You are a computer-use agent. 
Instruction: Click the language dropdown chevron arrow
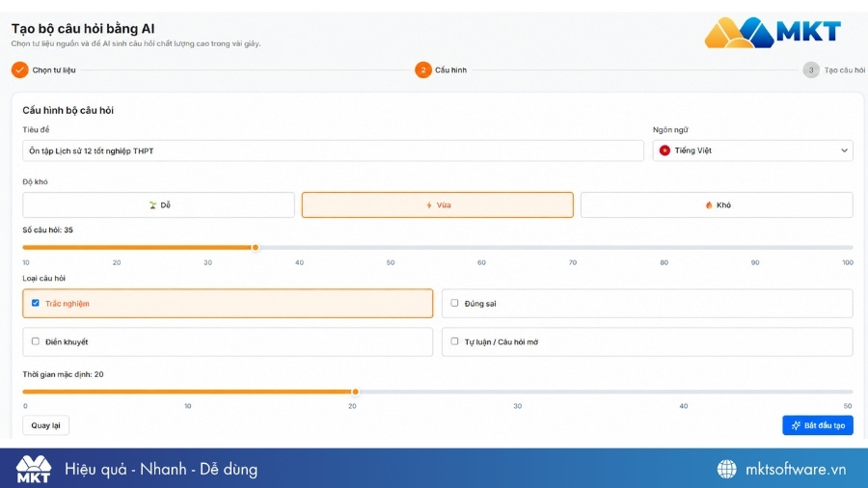(x=844, y=150)
